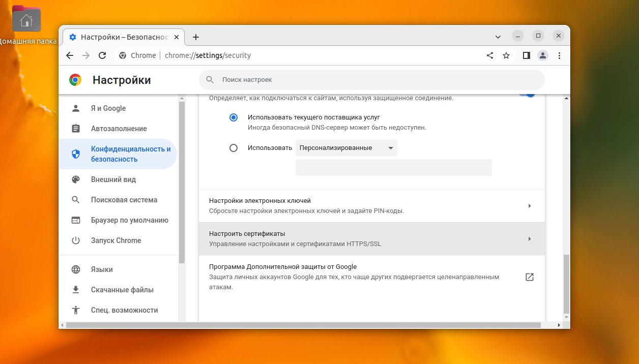Image resolution: width=639 pixels, height=364 pixels.
Task: Open the 'Персонализированные' dropdown
Action: point(346,148)
